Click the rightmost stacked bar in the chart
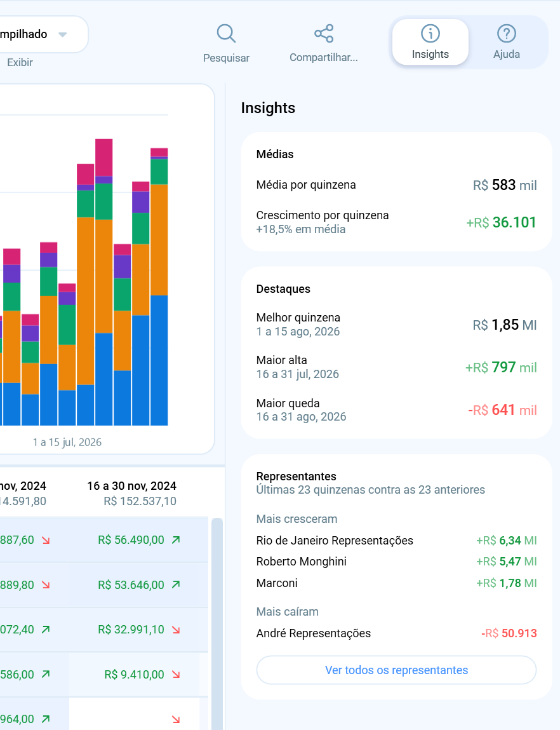 tap(159, 287)
